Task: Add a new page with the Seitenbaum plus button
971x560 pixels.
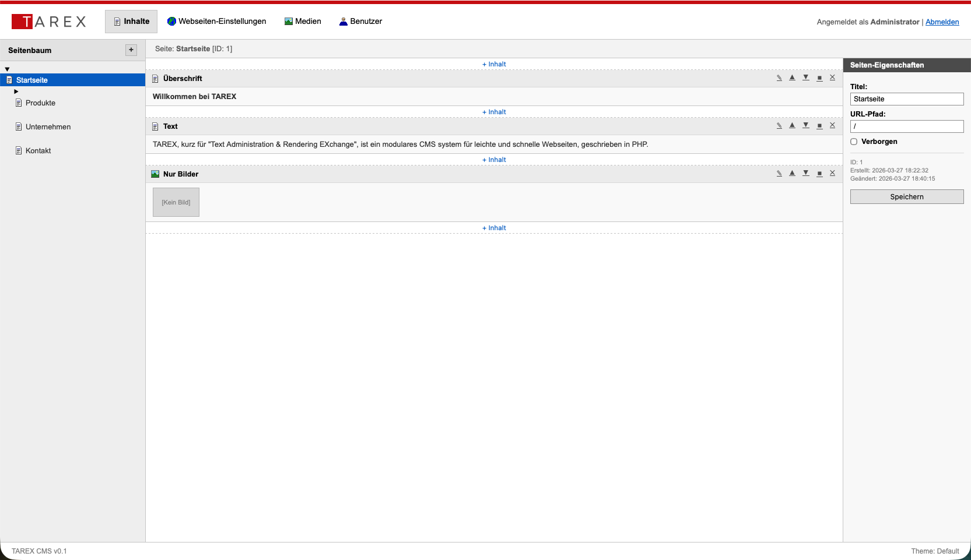Action: pos(131,50)
